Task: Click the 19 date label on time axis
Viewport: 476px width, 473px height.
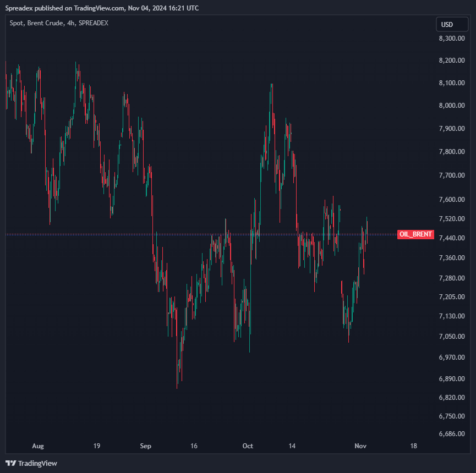Action: point(96,446)
